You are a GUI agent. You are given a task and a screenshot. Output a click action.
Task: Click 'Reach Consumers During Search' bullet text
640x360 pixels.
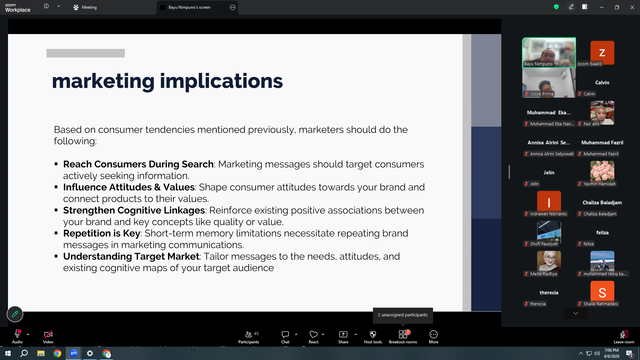(138, 164)
